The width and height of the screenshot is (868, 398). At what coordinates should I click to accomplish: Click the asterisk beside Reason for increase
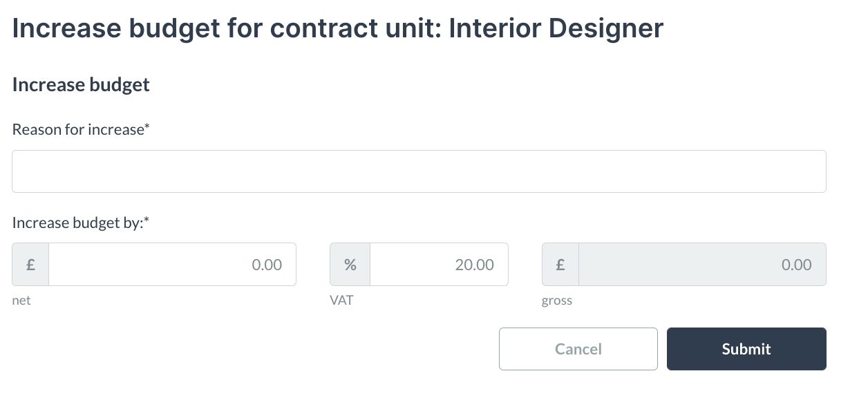tap(147, 127)
